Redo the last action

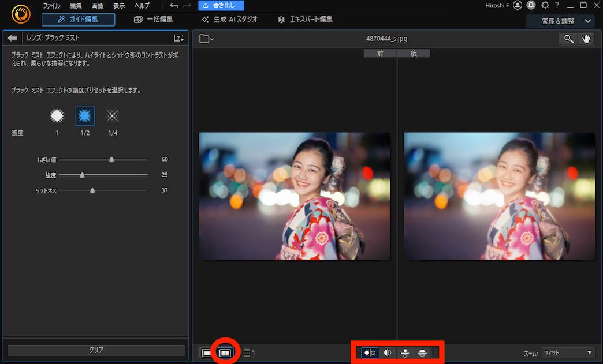[187, 5]
